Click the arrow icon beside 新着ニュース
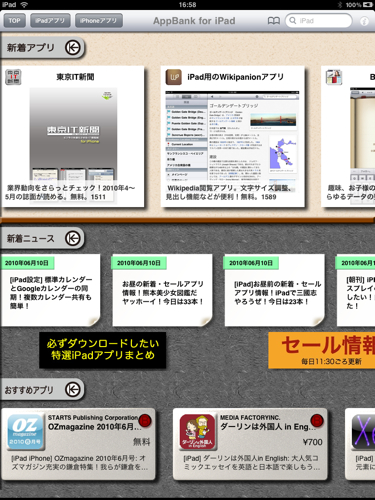Screen dimensions: 375x500 click(x=72, y=238)
